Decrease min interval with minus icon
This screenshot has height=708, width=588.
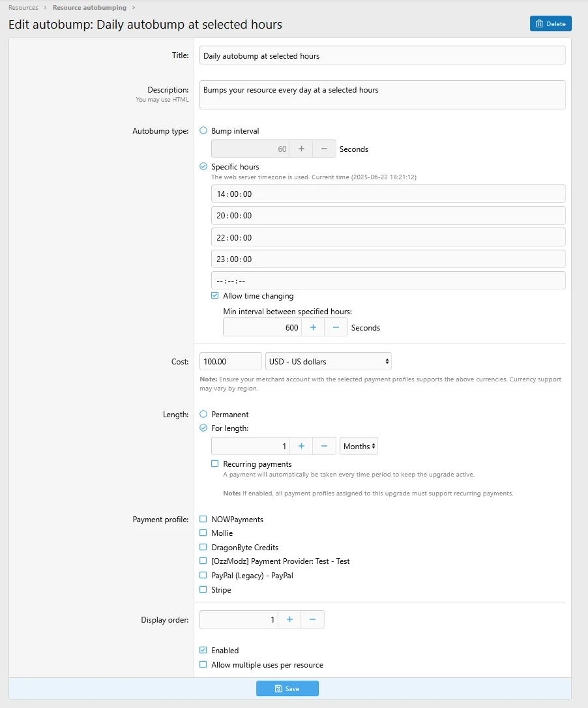[336, 327]
